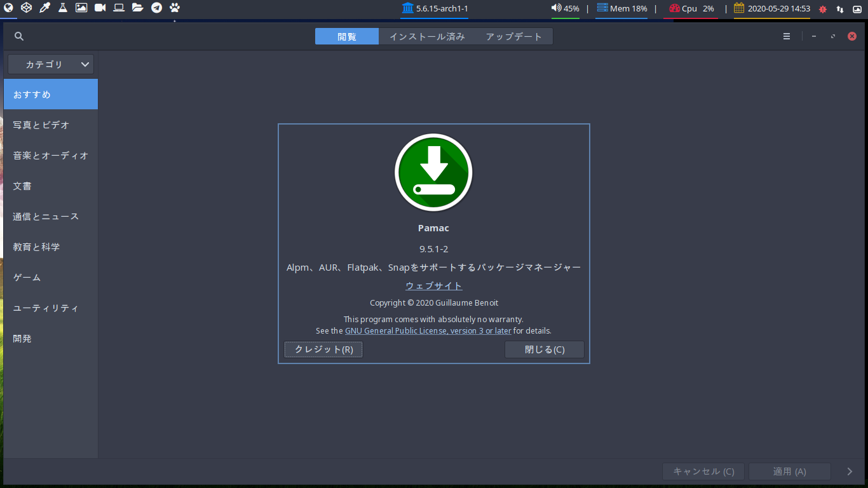The image size is (868, 488).
Task: Open the カテゴリ dropdown
Action: click(51, 64)
